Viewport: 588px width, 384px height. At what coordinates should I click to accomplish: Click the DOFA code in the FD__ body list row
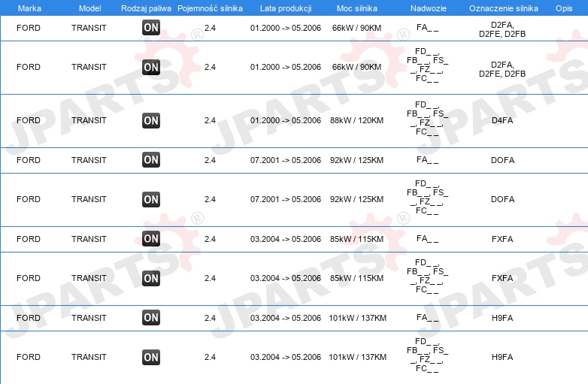(502, 199)
